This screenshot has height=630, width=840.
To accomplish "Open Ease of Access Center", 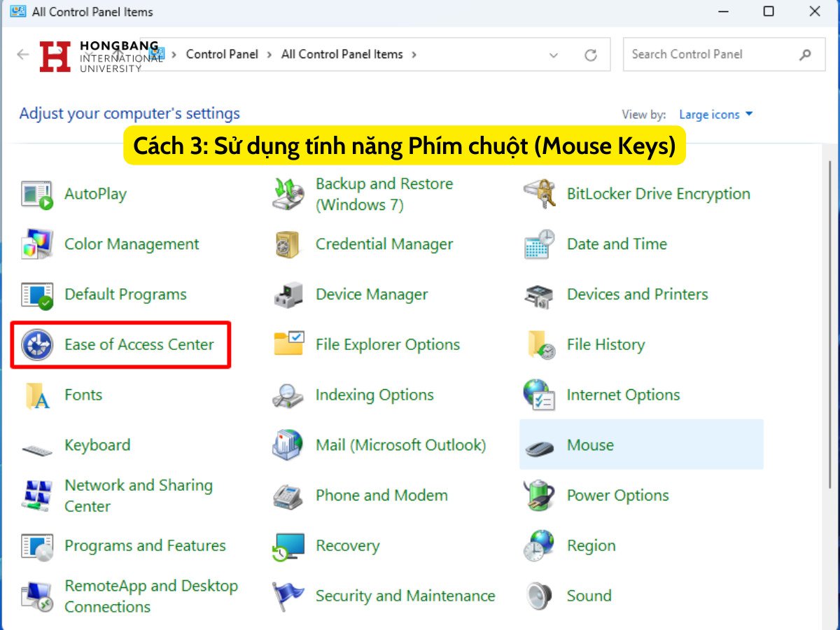I will [139, 344].
